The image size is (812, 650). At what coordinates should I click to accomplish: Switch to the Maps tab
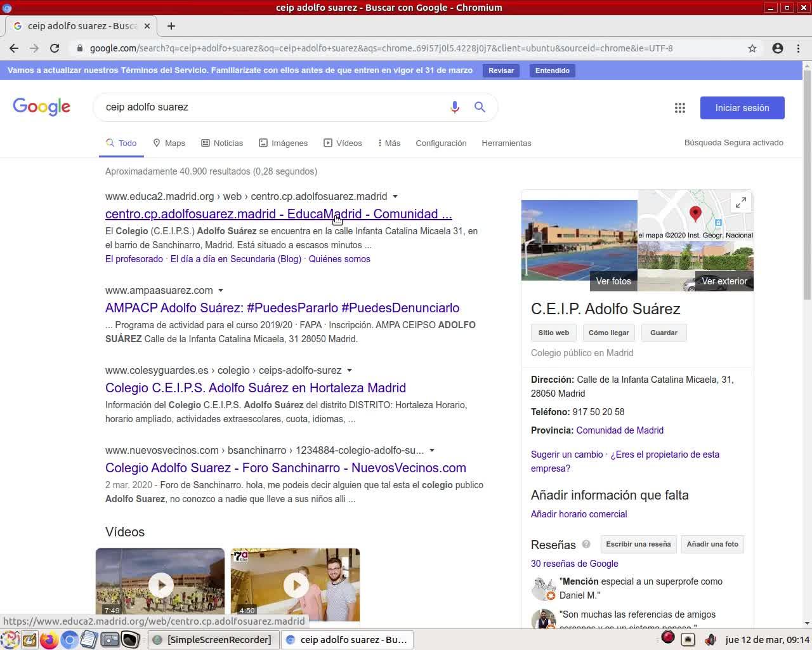(169, 143)
